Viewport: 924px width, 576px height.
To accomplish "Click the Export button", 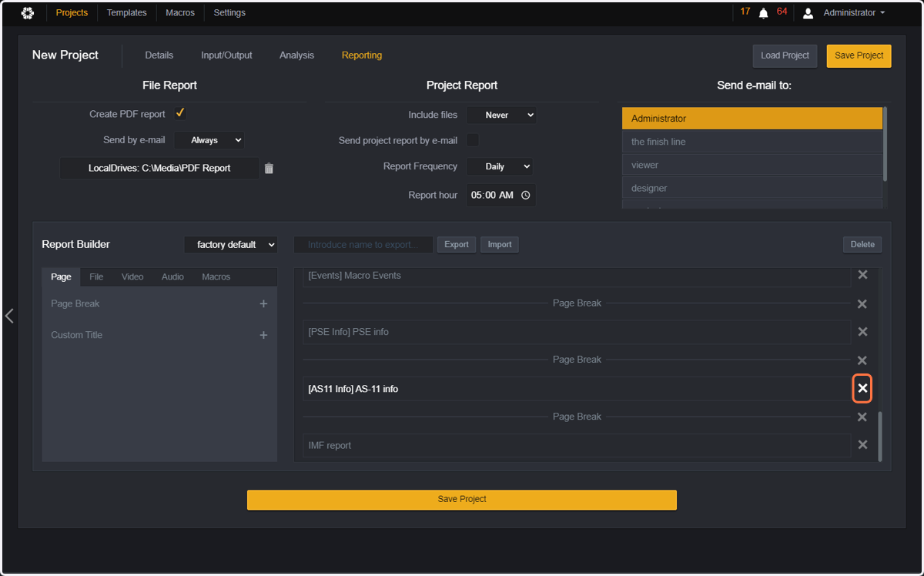I will [457, 244].
